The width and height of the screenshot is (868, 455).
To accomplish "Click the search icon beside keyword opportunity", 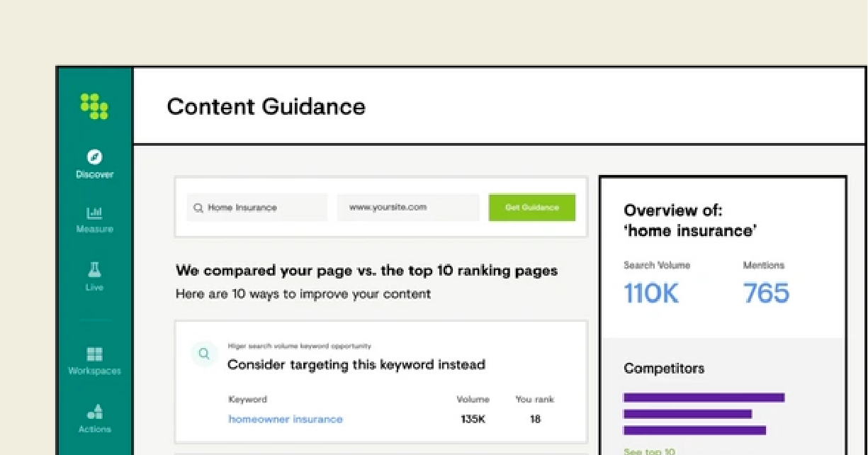I will coord(204,354).
